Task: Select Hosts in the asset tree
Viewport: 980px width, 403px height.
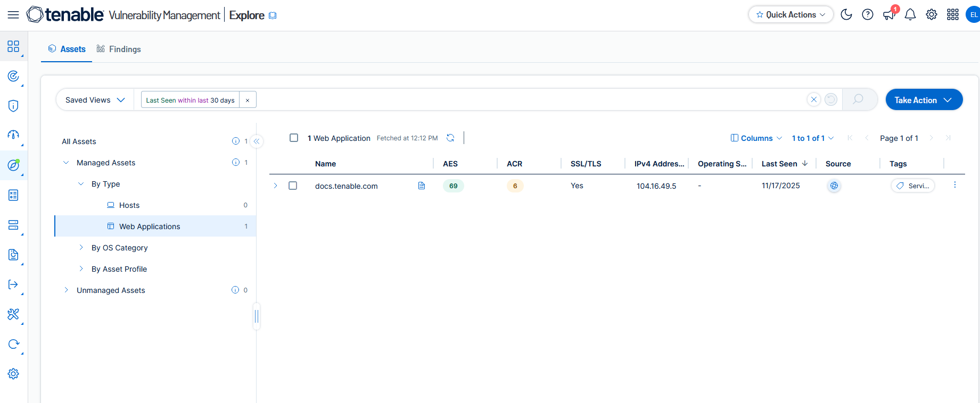Action: (x=129, y=205)
